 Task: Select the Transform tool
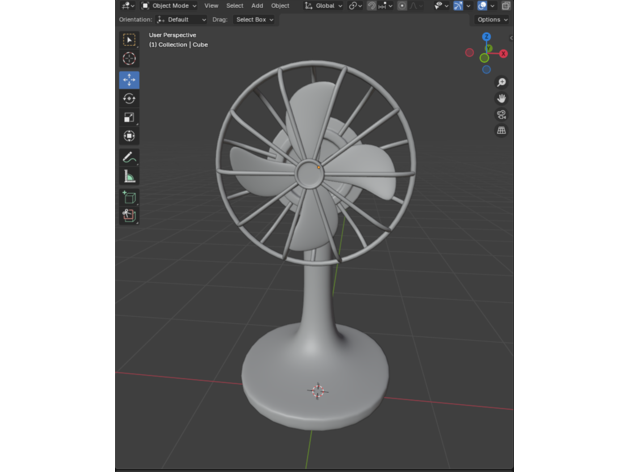pyautogui.click(x=129, y=136)
